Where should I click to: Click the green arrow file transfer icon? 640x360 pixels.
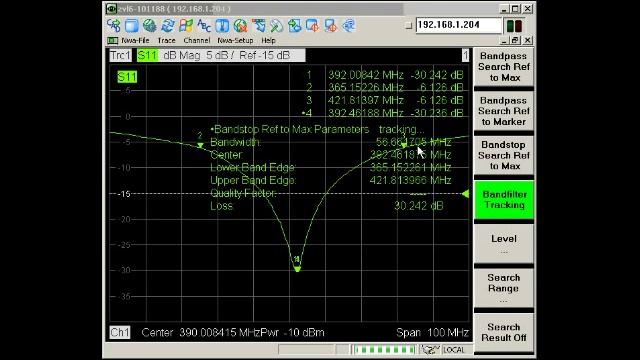(x=294, y=25)
